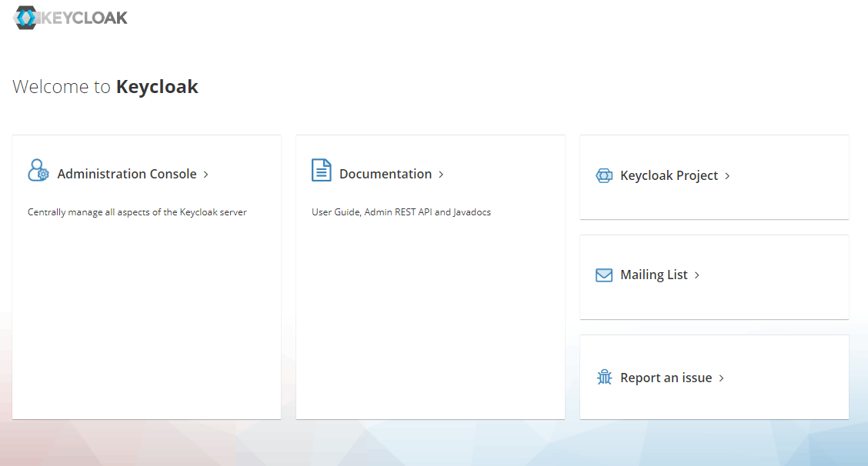
Task: Click the Keycloak logo in the header
Action: (x=70, y=18)
